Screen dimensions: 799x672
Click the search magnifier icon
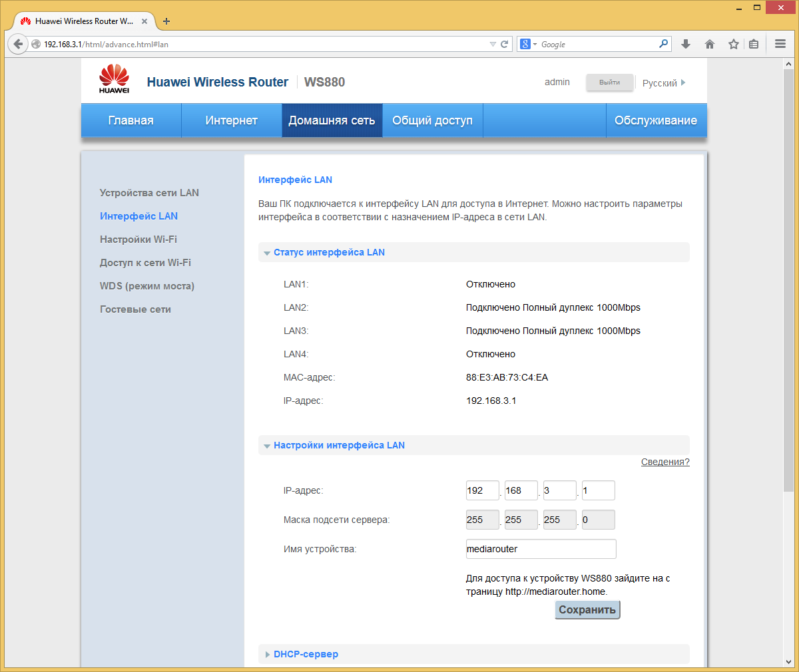pyautogui.click(x=663, y=44)
